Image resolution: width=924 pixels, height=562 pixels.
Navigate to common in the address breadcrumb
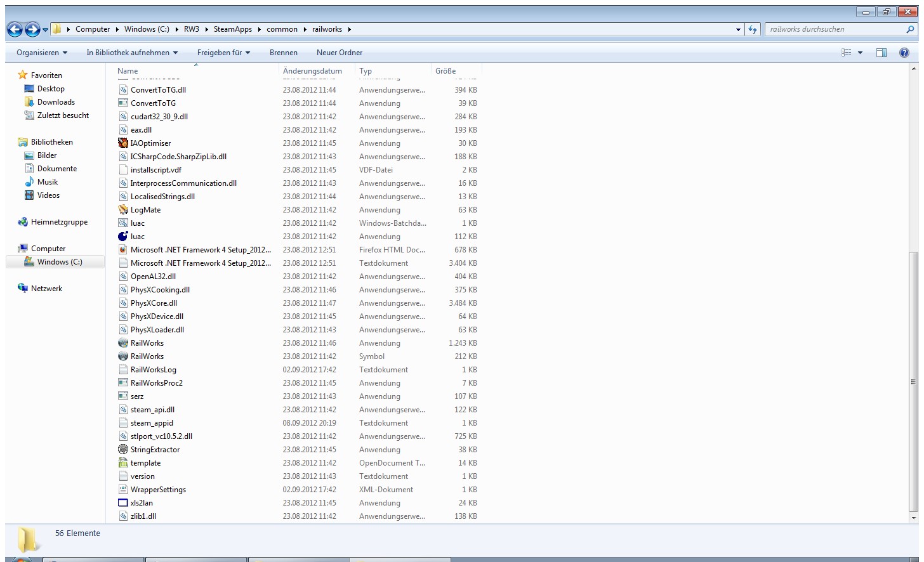tap(282, 29)
